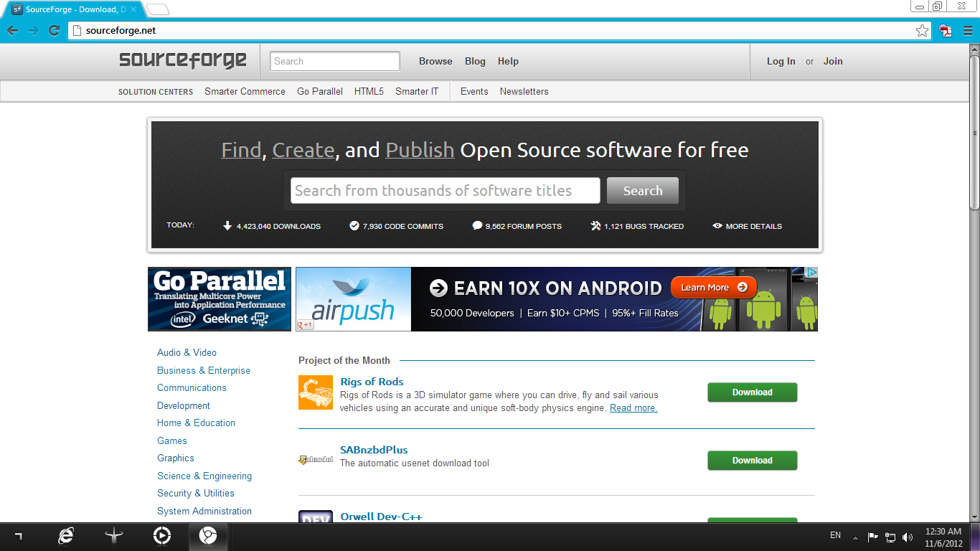The image size is (980, 551).
Task: Click the Create link in headline
Action: click(303, 150)
